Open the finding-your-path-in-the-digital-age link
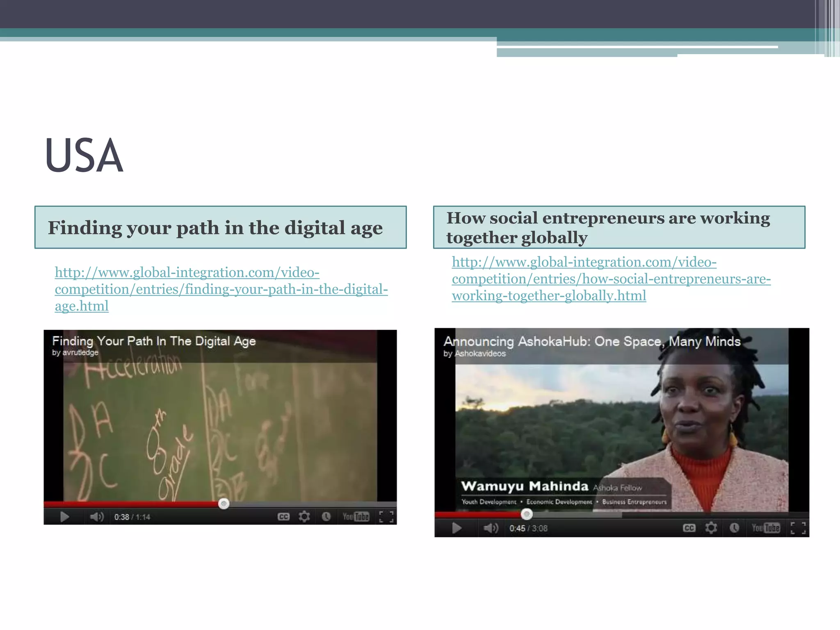 point(221,289)
